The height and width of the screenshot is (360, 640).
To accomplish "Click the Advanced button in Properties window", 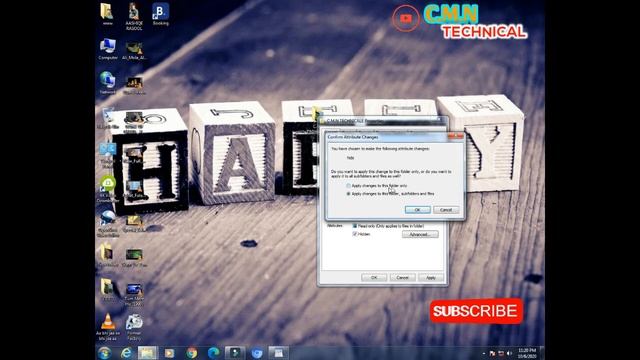I will pos(420,234).
